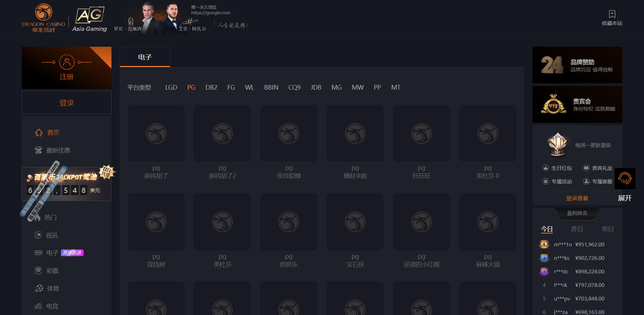The image size is (644, 315).
Task: Select the LGD platform filter
Action: pyautogui.click(x=171, y=88)
